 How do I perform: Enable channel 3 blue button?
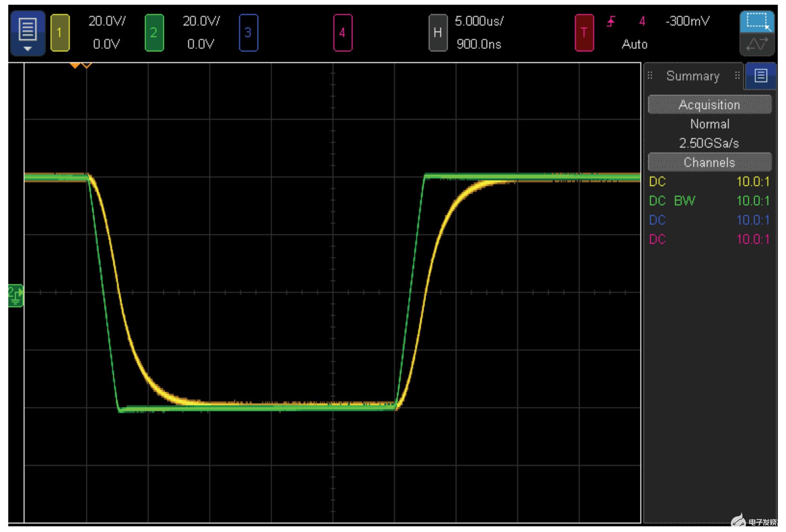pyautogui.click(x=248, y=33)
